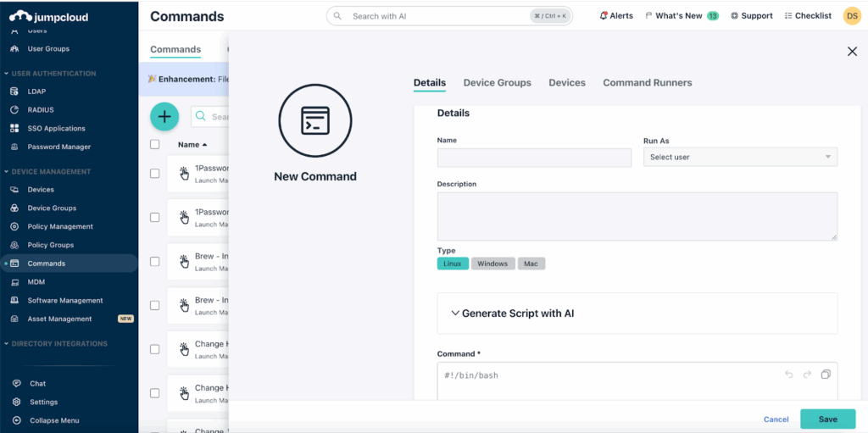Switch to the Device Groups tab
Screen dimensions: 868x433
[497, 83]
